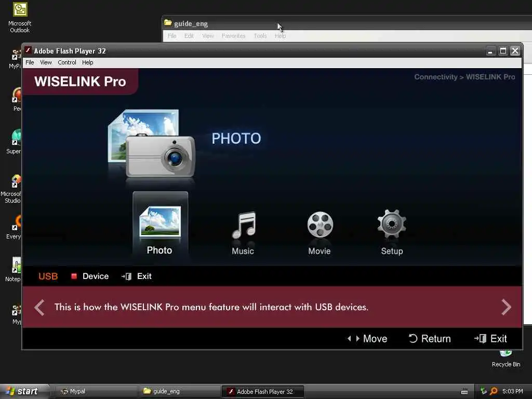Open the Help menu in Flash Player
532x399 pixels.
coord(87,62)
